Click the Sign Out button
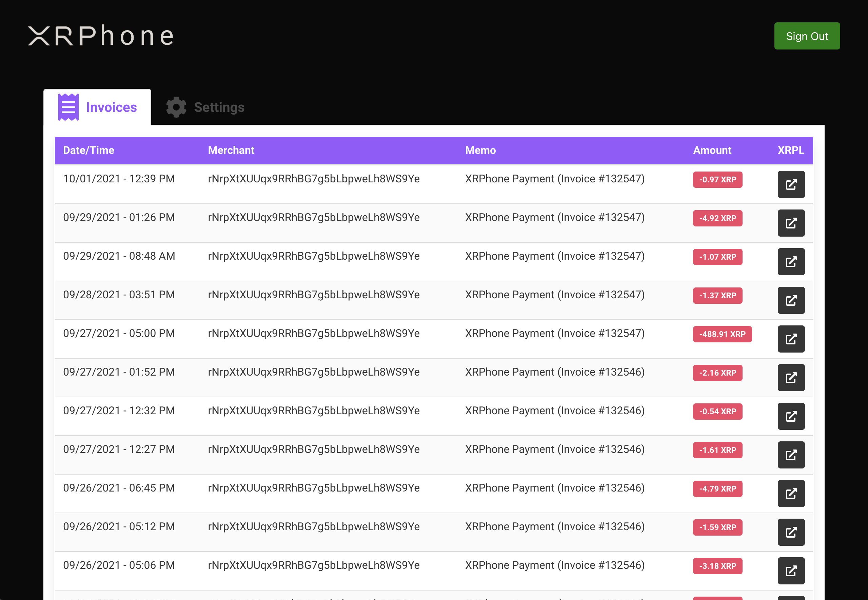 click(x=807, y=36)
